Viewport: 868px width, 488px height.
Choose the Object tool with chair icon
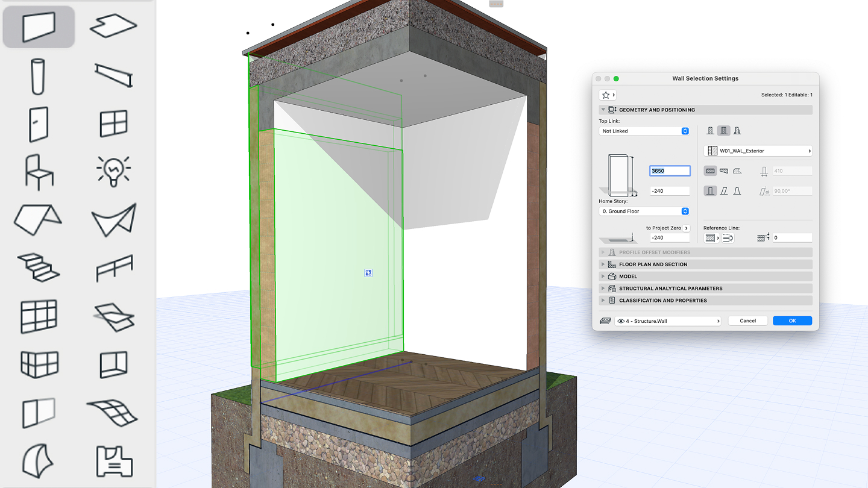pyautogui.click(x=38, y=170)
